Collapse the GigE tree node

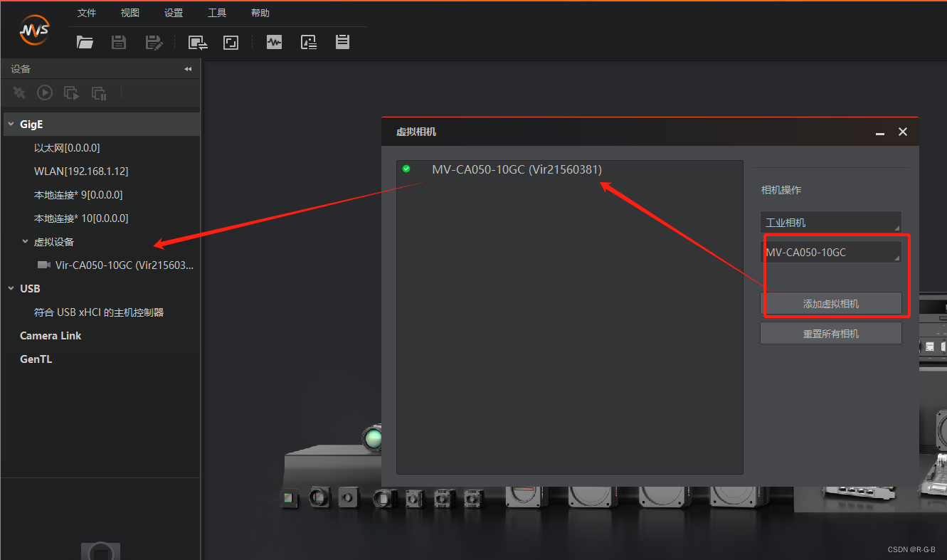point(11,125)
